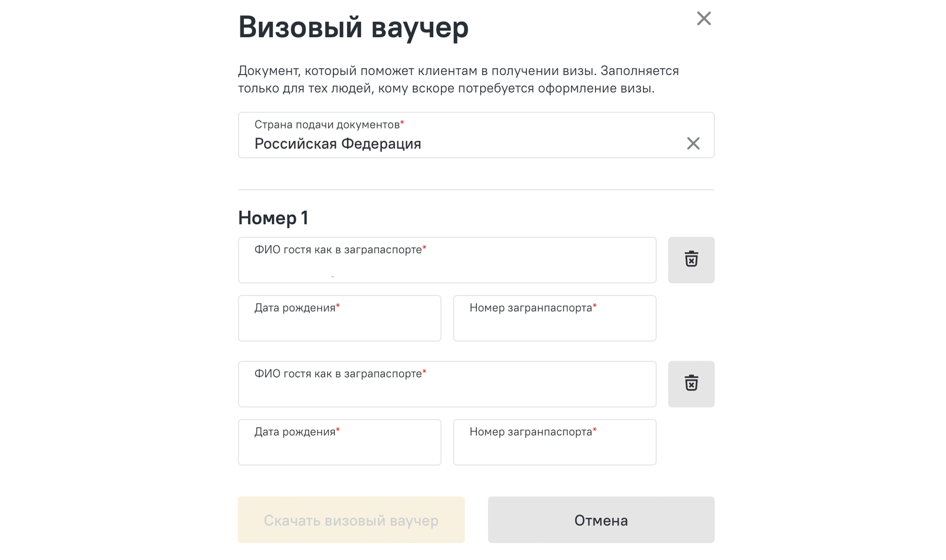
Task: Click the Страна подачи документов label text
Action: 327,125
